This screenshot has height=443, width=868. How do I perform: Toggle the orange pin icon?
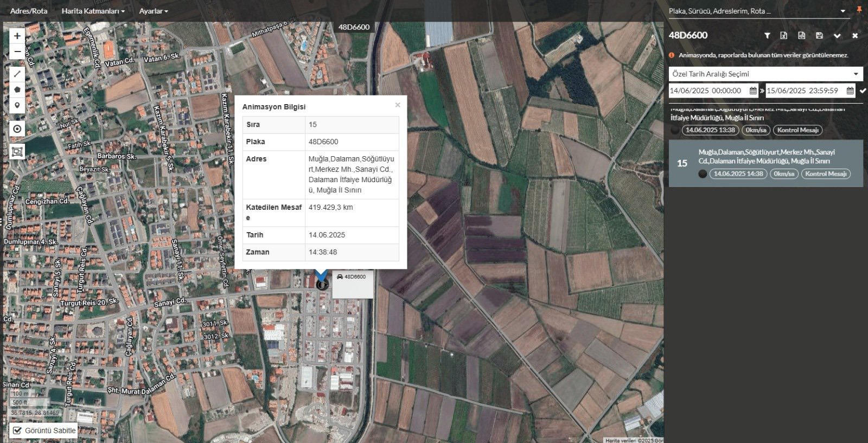coord(859,10)
